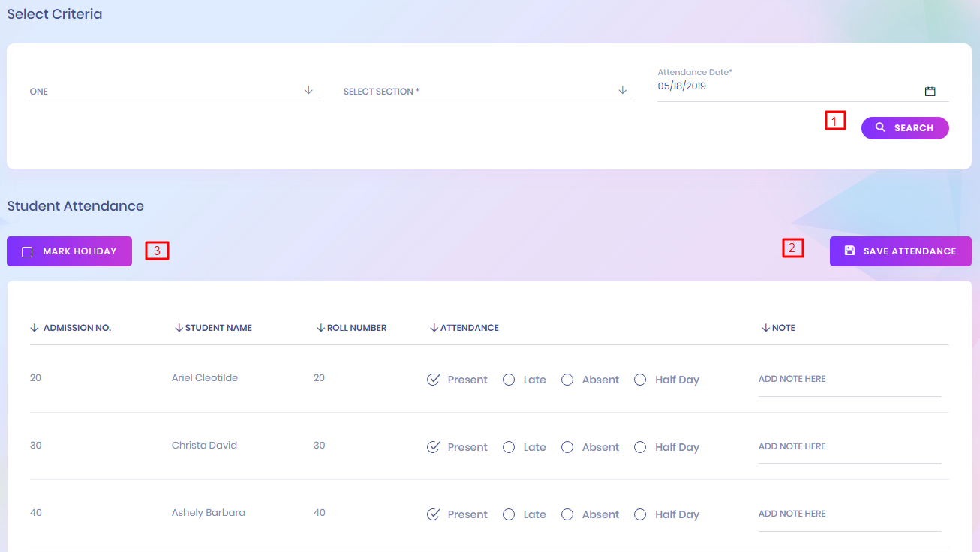The height and width of the screenshot is (552, 980).
Task: Click the Attendance Date input field
Action: pyautogui.click(x=788, y=86)
